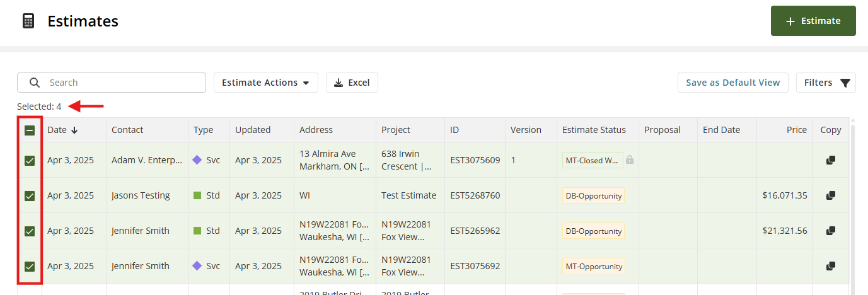Click purple Svc diamond in Adam V. row
The width and height of the screenshot is (868, 295).
tap(197, 160)
